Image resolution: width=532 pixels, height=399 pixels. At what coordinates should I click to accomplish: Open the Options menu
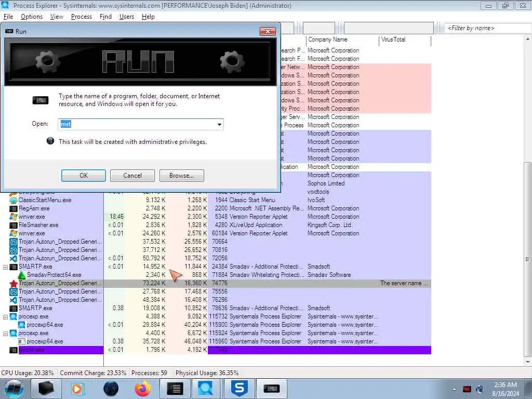(32, 17)
